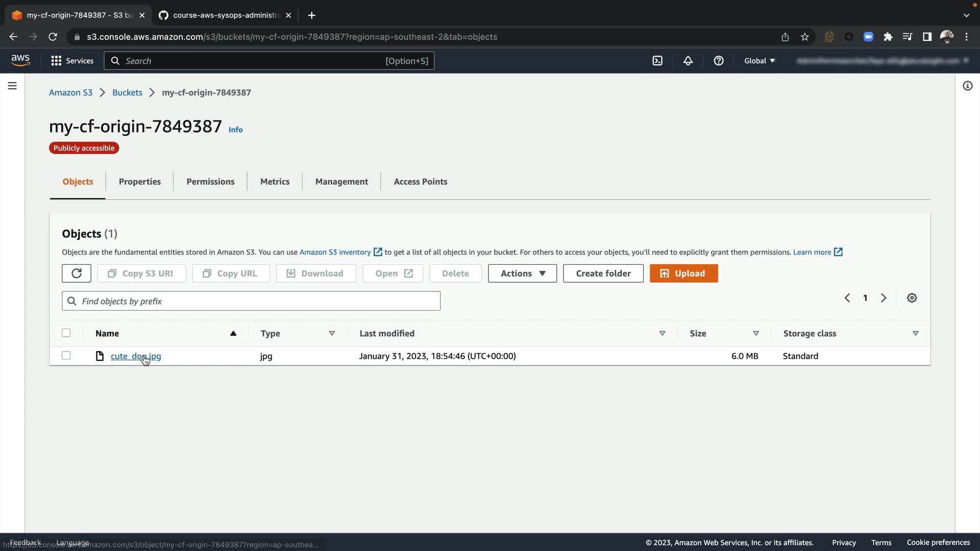Image resolution: width=980 pixels, height=551 pixels.
Task: Toggle the select-all objects checkbox
Action: coord(66,333)
